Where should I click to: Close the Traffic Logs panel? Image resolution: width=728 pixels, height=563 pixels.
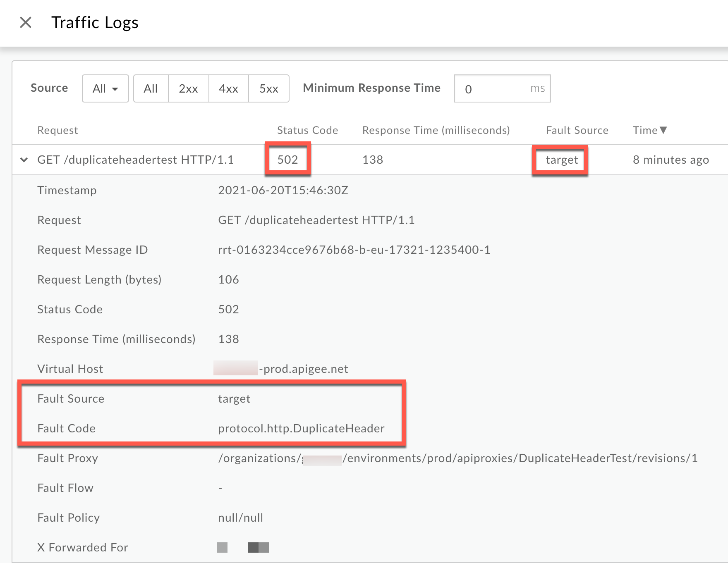pos(26,22)
